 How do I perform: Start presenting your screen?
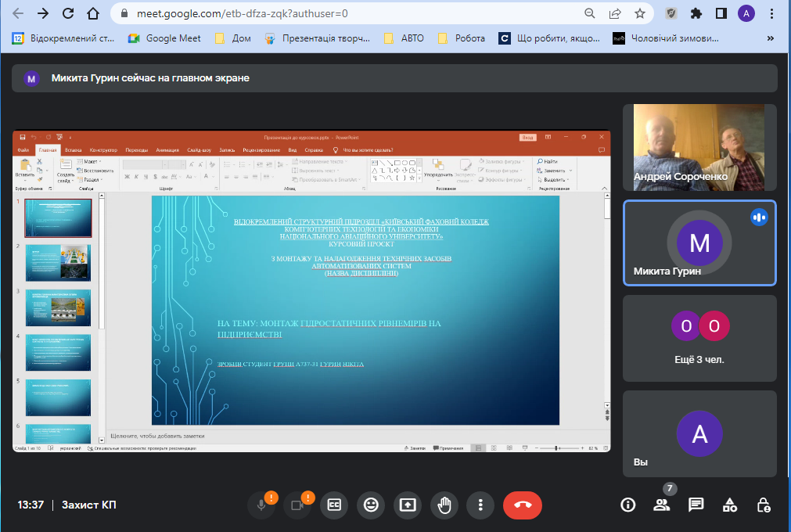(408, 505)
